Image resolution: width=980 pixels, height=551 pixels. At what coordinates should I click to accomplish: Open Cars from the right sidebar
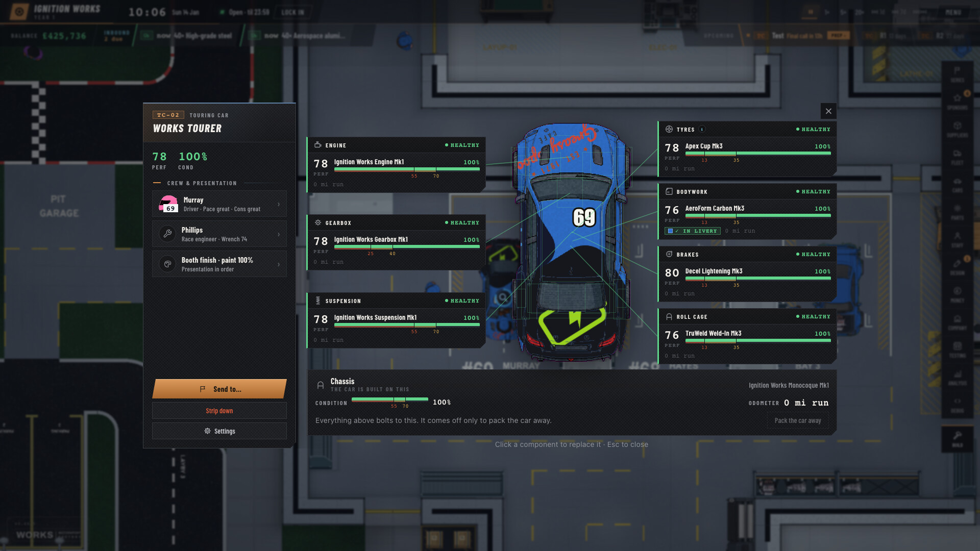click(958, 184)
